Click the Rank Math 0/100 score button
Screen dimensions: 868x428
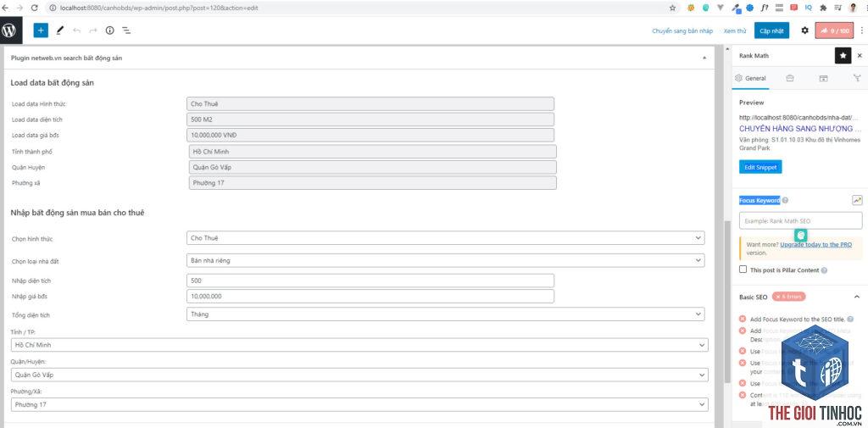(834, 31)
